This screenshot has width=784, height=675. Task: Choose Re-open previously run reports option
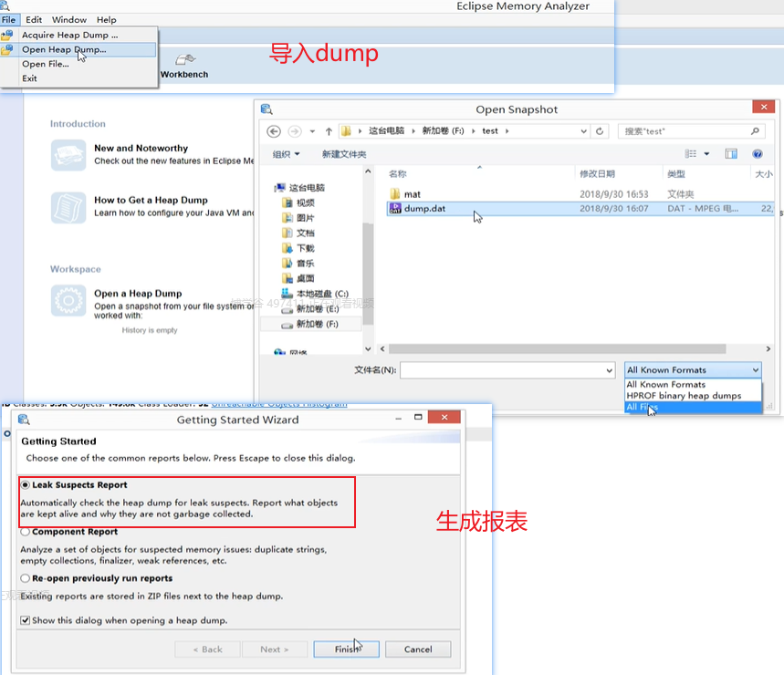click(x=26, y=578)
